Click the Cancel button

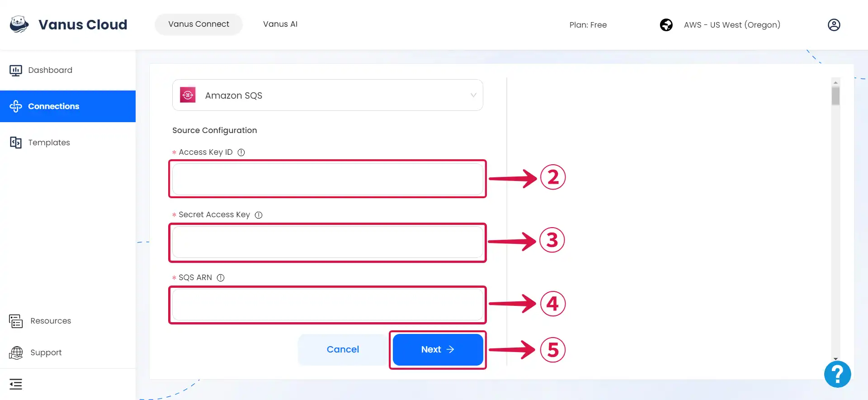coord(343,349)
